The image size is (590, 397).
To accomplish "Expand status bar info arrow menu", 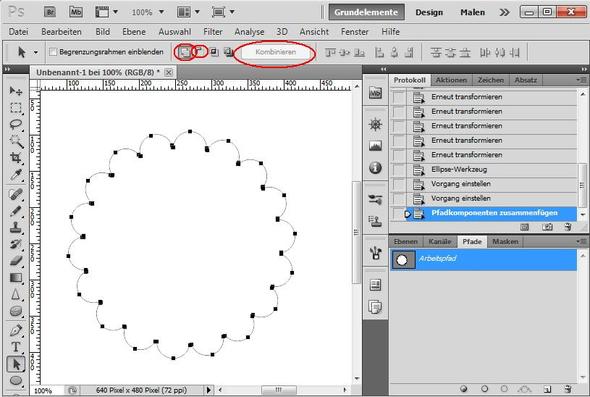I will pyautogui.click(x=208, y=390).
